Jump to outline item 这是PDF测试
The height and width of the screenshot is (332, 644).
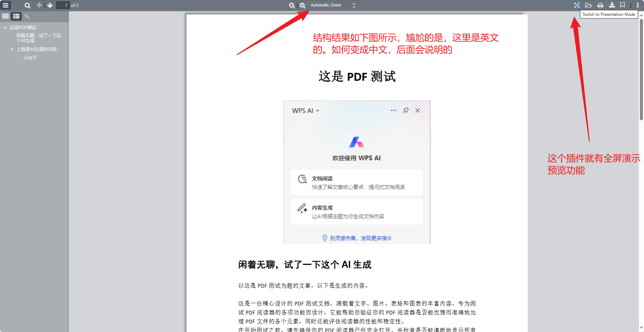click(x=23, y=27)
